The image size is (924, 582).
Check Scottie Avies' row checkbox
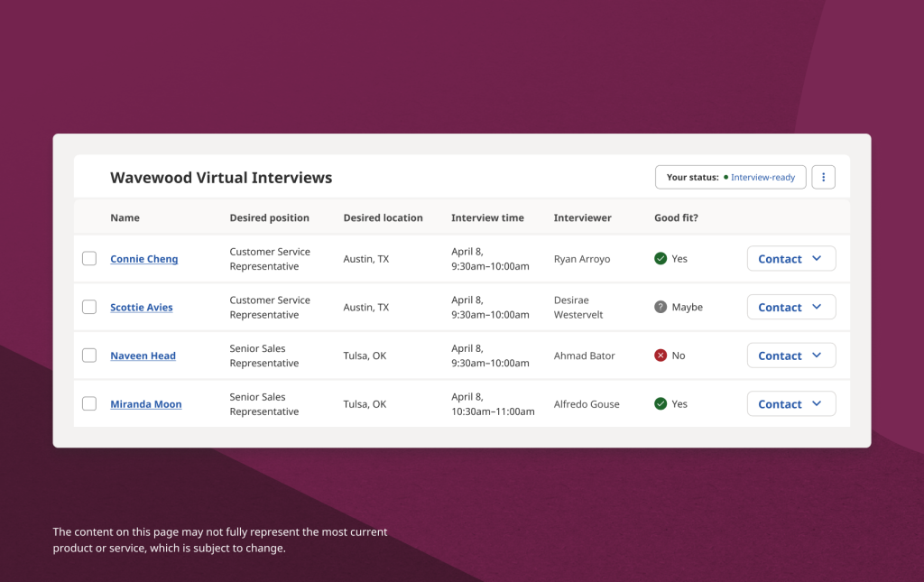pos(89,307)
